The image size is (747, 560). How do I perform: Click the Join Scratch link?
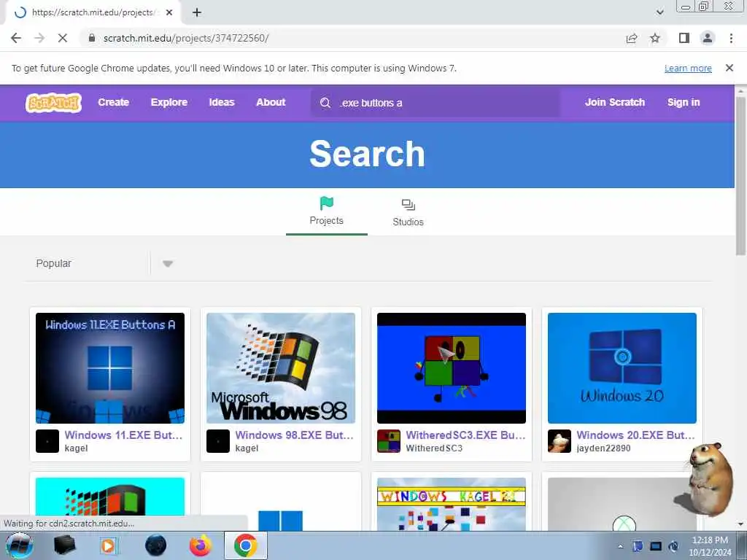point(614,102)
